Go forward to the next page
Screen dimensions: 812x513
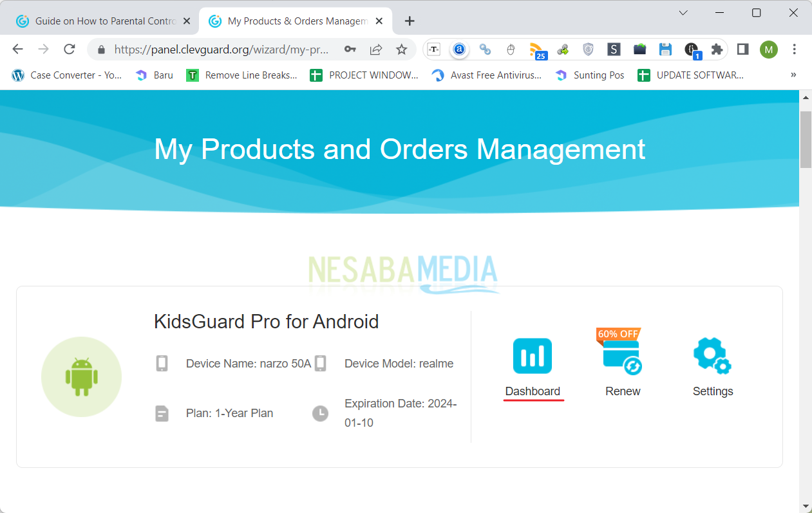coord(43,49)
